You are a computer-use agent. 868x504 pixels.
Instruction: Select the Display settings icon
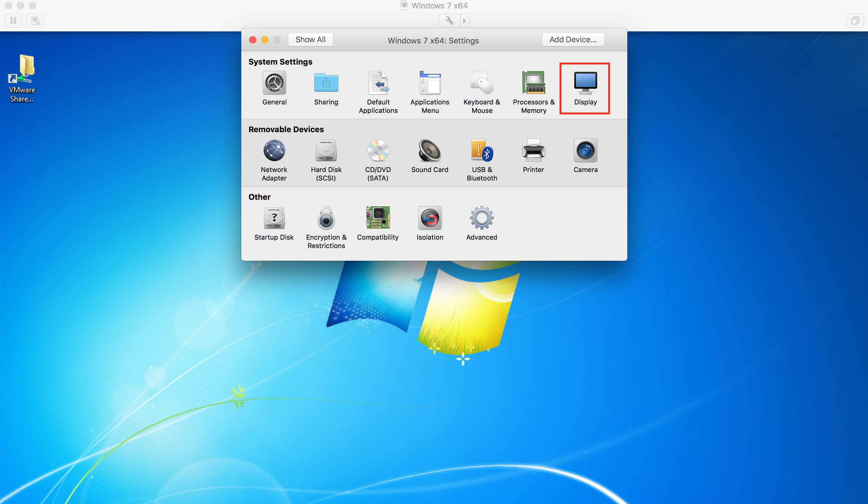tap(585, 83)
